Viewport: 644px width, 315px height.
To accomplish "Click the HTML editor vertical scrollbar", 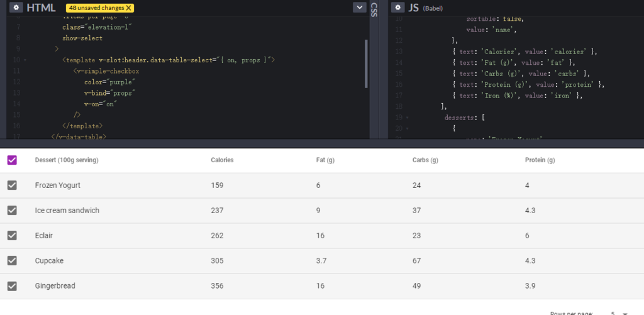I will point(366,64).
